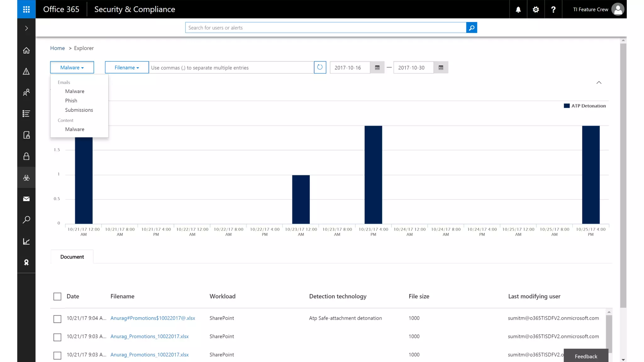Open Mail flow envelope icon in sidebar
644x362 pixels.
pyautogui.click(x=26, y=199)
